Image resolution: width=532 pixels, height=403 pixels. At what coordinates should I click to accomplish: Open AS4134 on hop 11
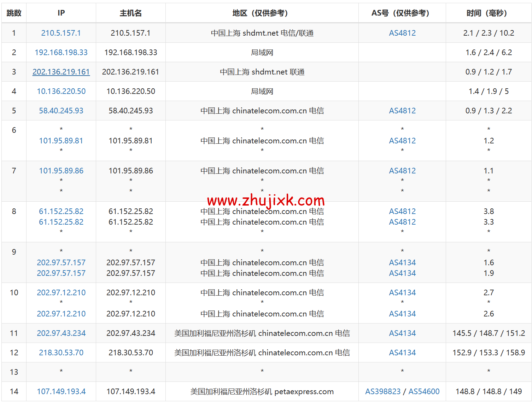point(402,333)
